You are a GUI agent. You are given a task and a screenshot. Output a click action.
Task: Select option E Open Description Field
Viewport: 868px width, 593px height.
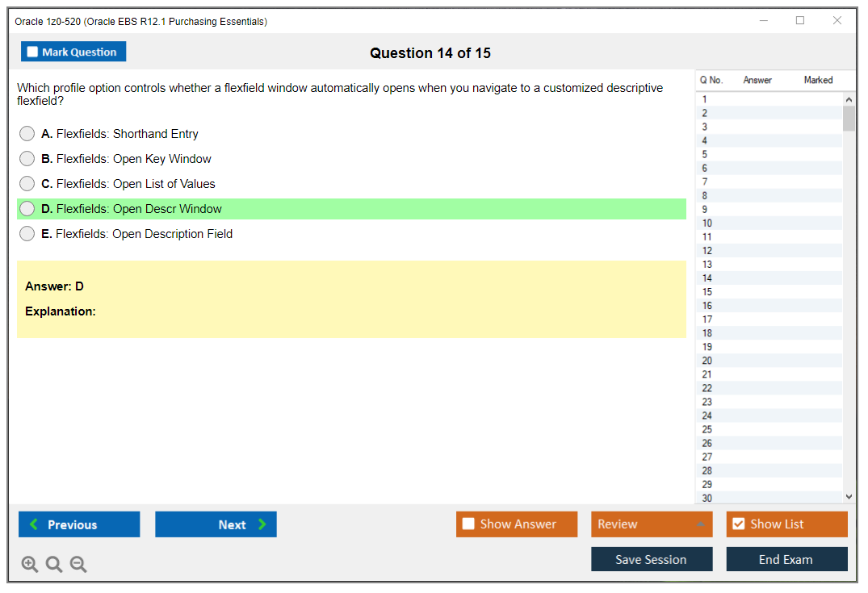tap(27, 234)
